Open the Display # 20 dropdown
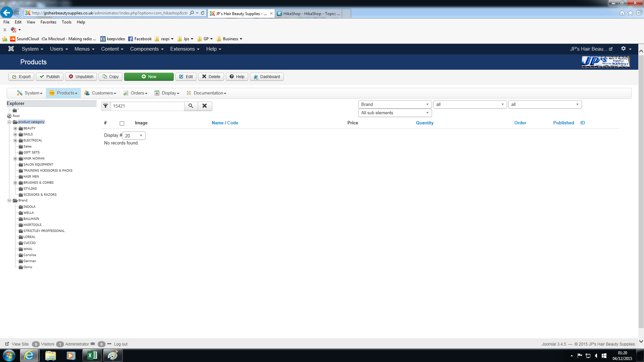This screenshot has height=362, width=644. (133, 136)
